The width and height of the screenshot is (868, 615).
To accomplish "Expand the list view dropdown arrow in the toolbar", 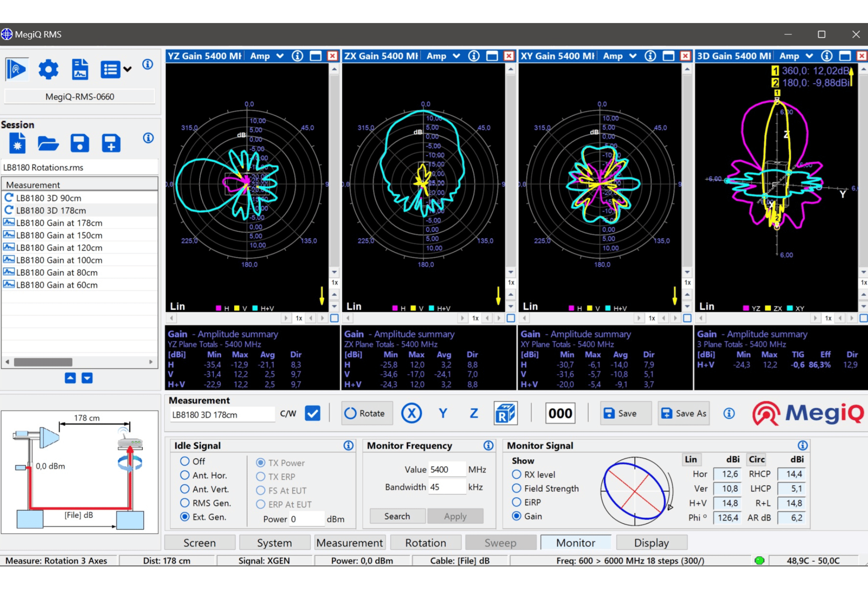I will point(128,70).
